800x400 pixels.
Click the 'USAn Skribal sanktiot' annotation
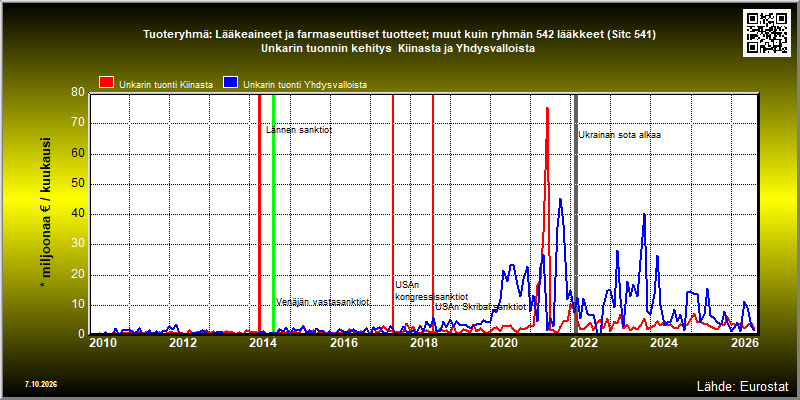pos(480,307)
